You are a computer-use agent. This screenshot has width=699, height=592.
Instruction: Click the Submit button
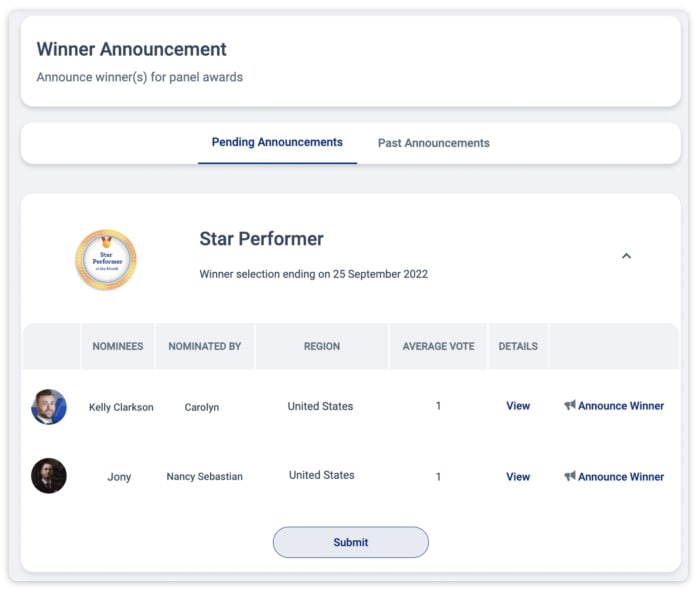[x=351, y=542]
